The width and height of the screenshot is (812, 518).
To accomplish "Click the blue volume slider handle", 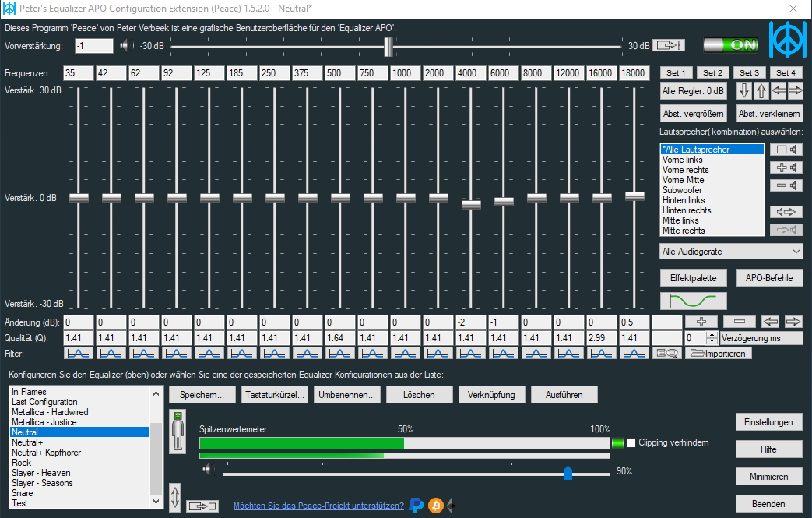I will (568, 472).
